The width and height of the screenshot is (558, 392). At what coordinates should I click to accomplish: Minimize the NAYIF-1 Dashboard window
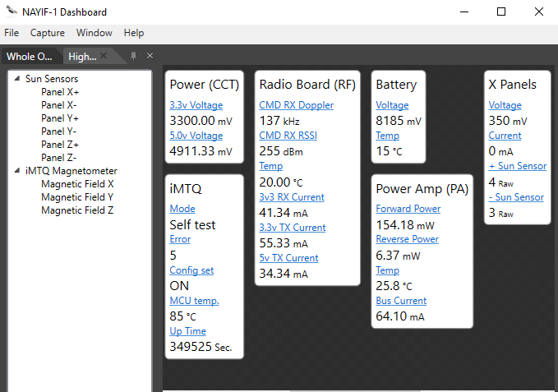tap(464, 12)
